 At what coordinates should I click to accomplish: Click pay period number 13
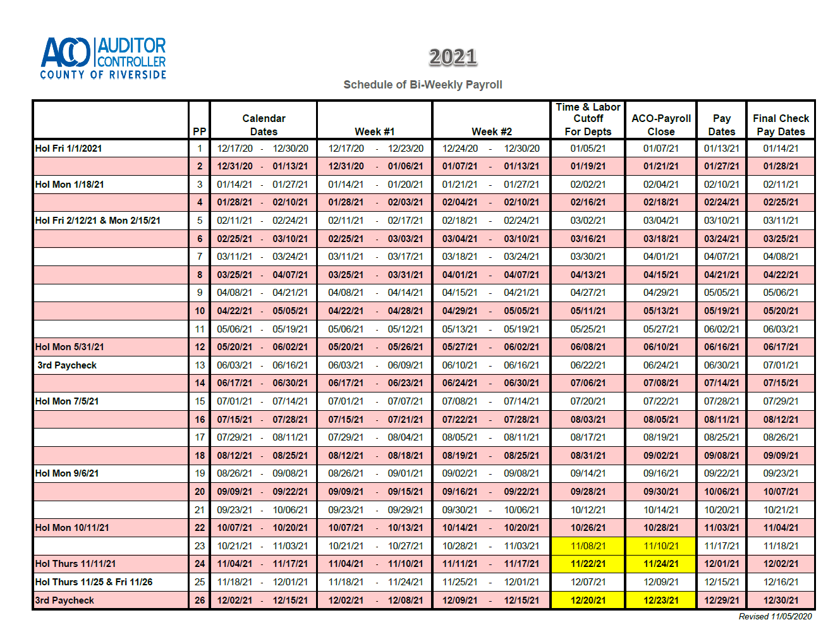(200, 365)
